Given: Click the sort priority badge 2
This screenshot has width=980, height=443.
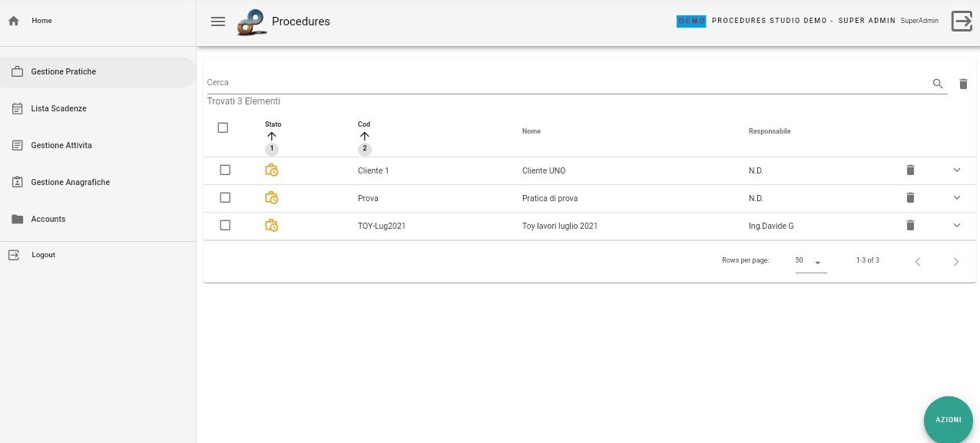Looking at the screenshot, I should pyautogui.click(x=365, y=149).
